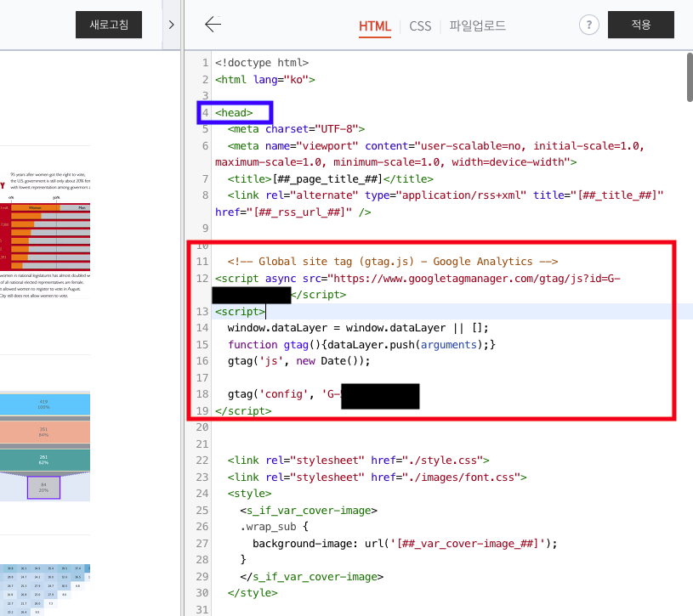Open the help question mark icon
Viewport: 693px width, 616px height.
tap(588, 25)
